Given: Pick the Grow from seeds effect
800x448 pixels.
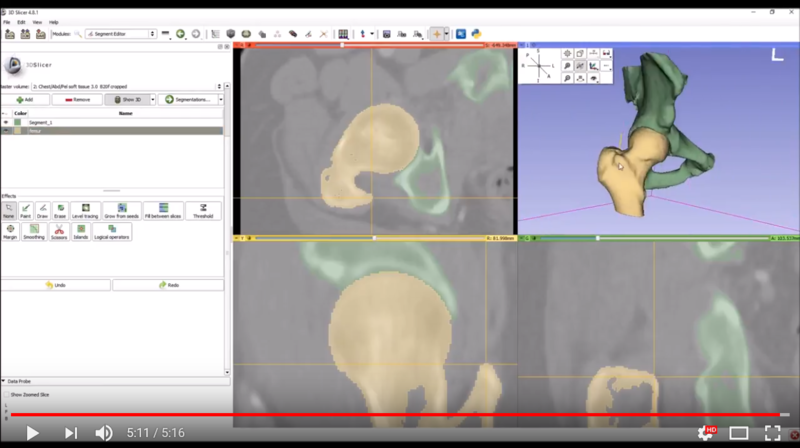Looking at the screenshot, I should pos(120,211).
